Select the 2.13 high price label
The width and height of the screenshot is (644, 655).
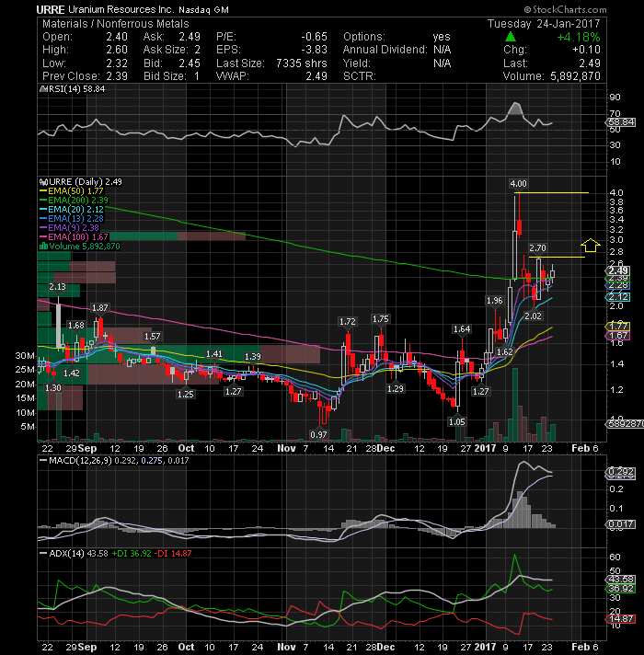58,287
